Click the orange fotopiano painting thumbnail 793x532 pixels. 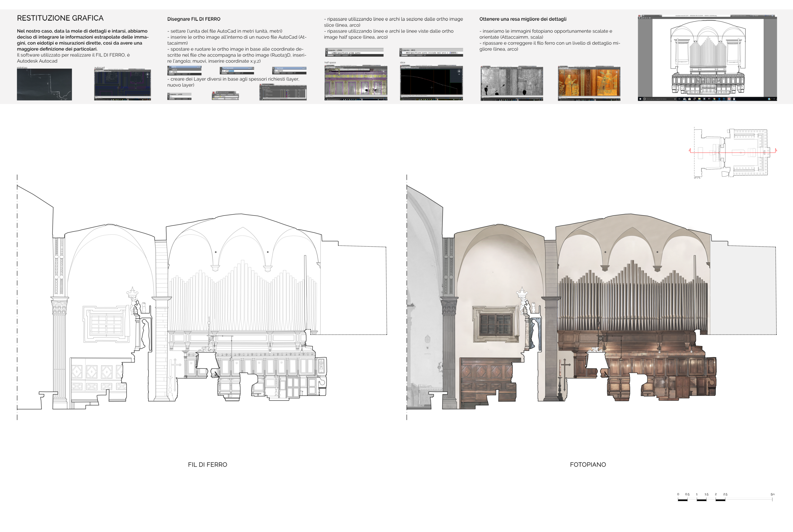pos(589,82)
